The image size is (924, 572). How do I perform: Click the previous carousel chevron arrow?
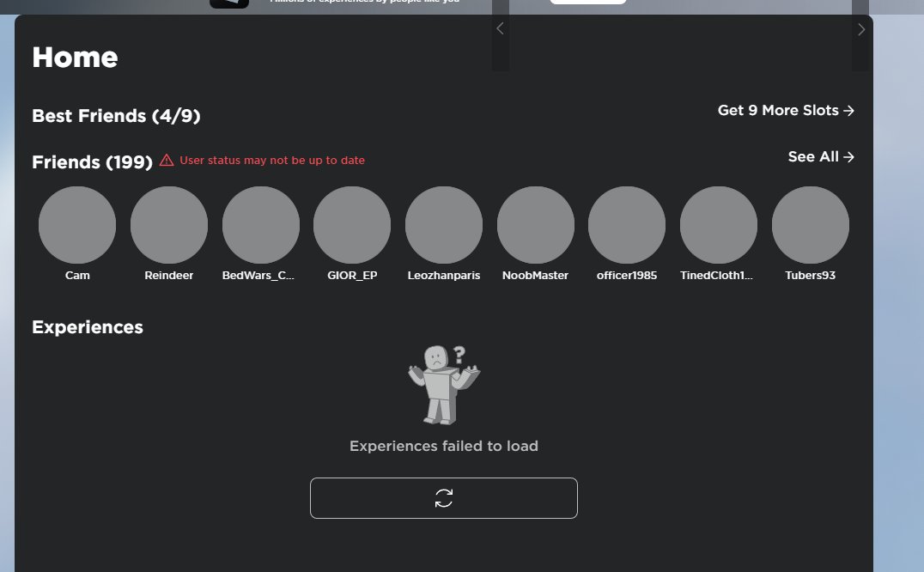(500, 29)
